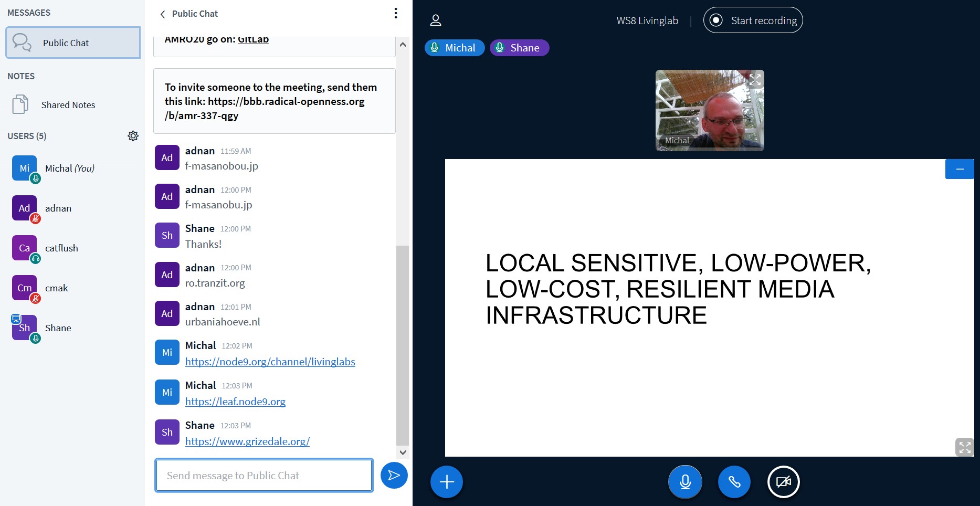Image resolution: width=980 pixels, height=506 pixels.
Task: Click the chat scrollbar down arrow
Action: (403, 452)
